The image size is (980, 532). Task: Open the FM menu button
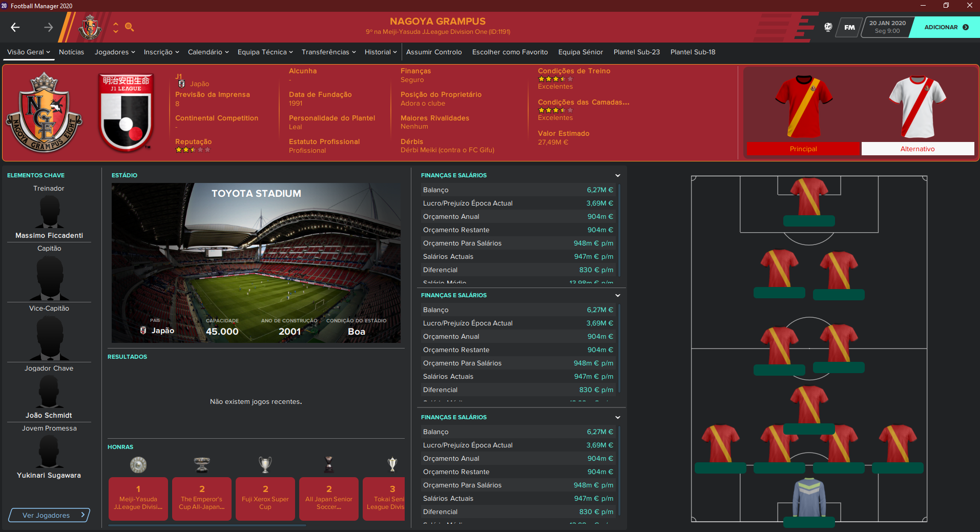849,27
